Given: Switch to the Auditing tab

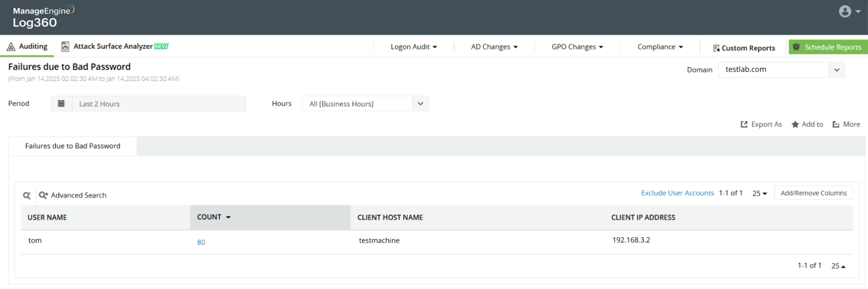Looking at the screenshot, I should 27,46.
